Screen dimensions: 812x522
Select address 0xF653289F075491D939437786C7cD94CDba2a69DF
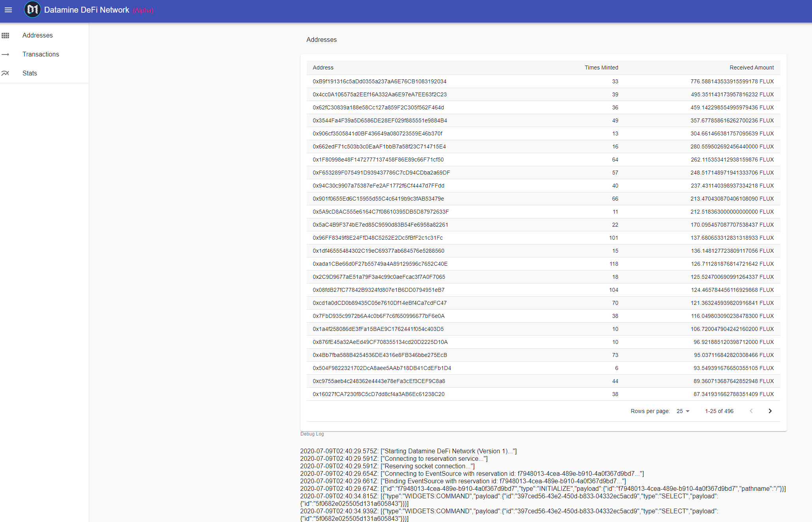pos(381,173)
